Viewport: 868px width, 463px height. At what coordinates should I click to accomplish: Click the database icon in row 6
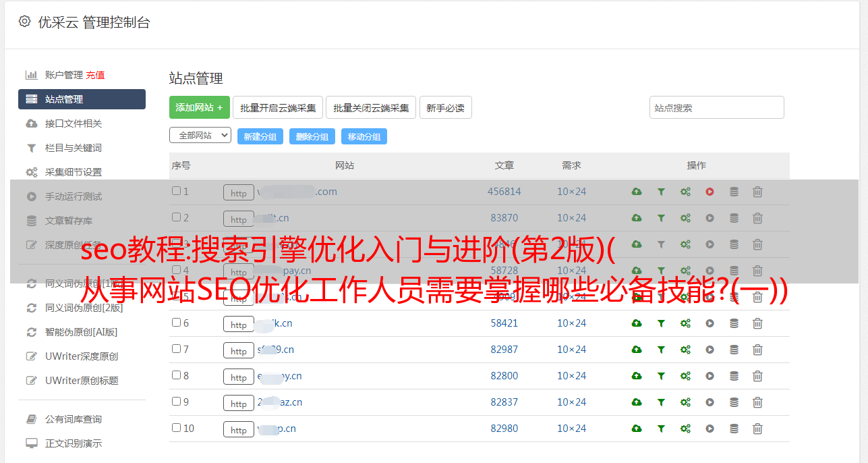[734, 323]
